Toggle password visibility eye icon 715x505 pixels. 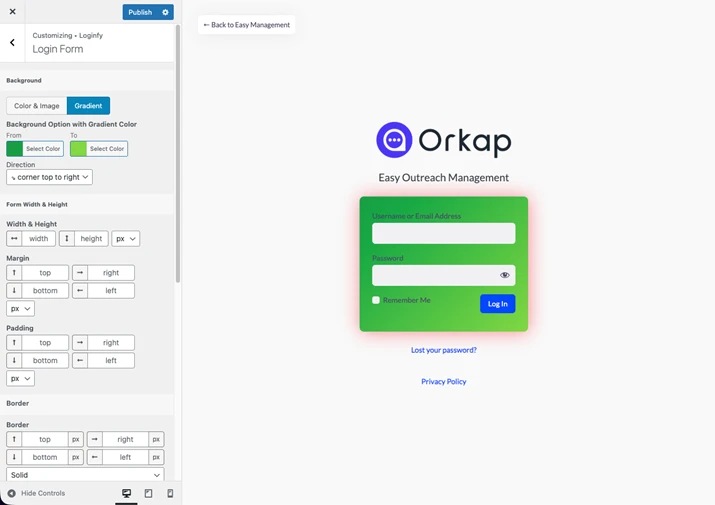(504, 275)
